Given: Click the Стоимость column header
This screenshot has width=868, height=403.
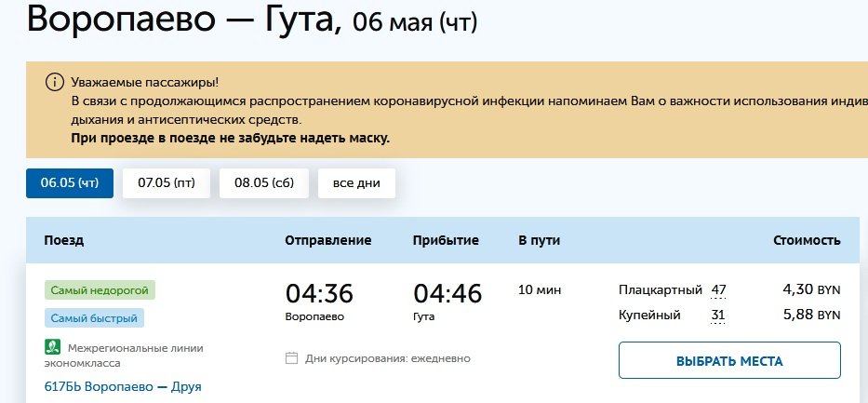Looking at the screenshot, I should [x=807, y=240].
